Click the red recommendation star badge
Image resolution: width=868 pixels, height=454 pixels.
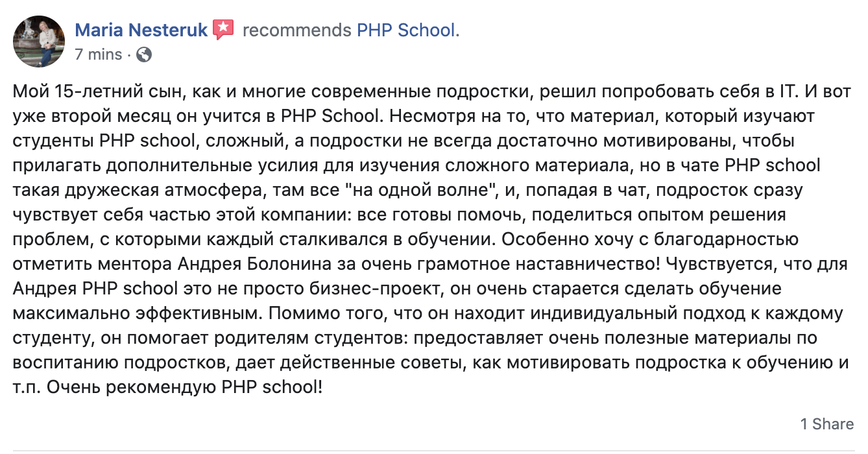(223, 30)
